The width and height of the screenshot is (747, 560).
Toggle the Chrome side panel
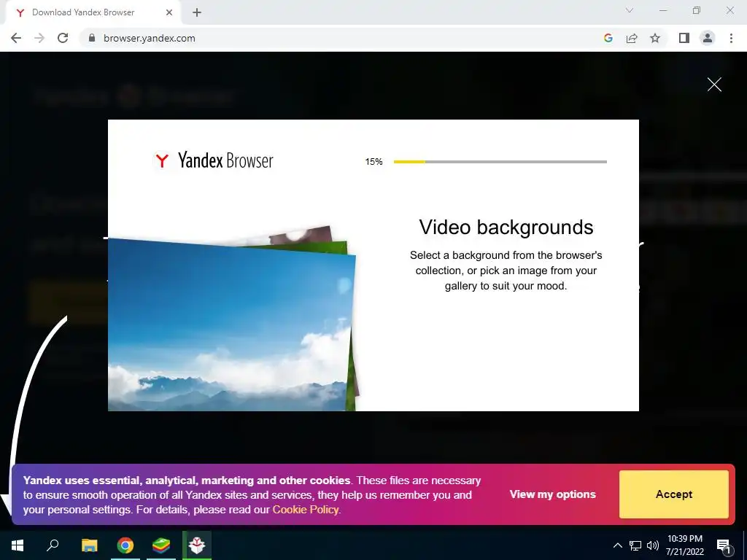pyautogui.click(x=684, y=38)
